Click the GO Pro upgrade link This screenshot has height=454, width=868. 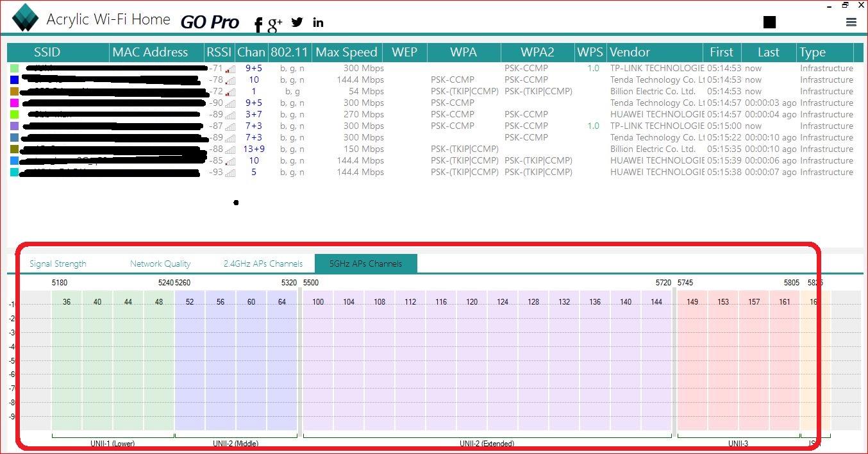210,22
